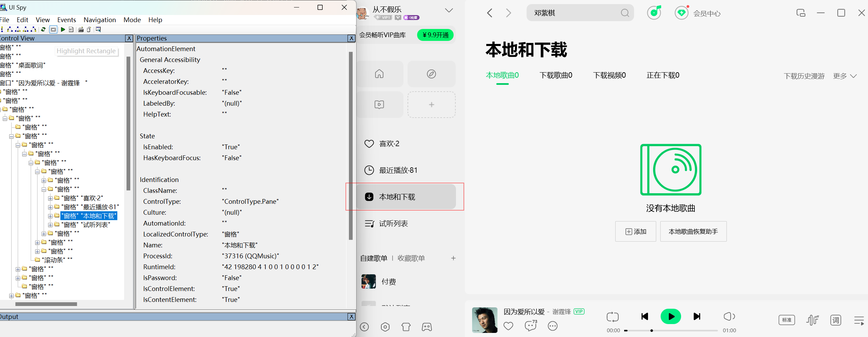Open the QQMusic home icon
Viewport: 868px width, 337px height.
click(x=379, y=74)
